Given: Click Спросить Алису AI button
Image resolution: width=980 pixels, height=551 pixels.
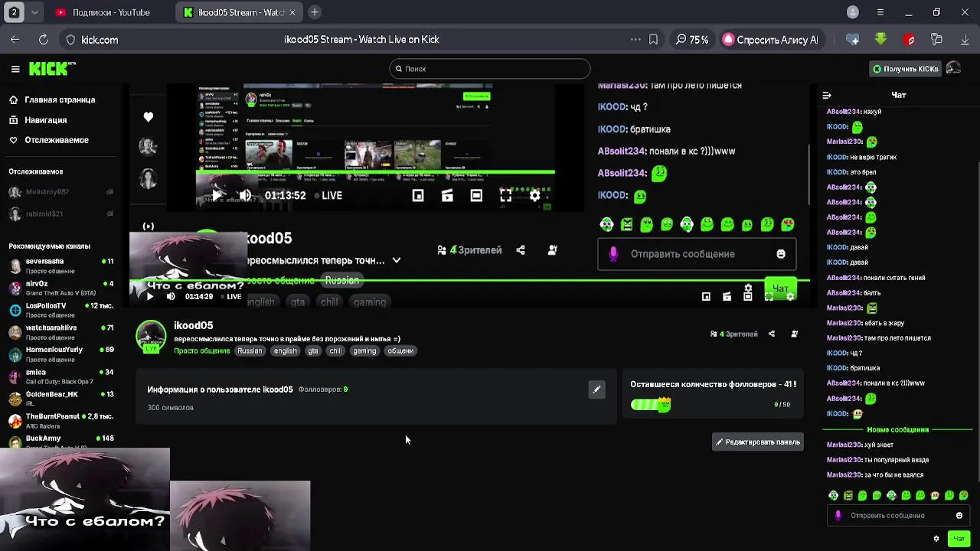Looking at the screenshot, I should pos(771,40).
